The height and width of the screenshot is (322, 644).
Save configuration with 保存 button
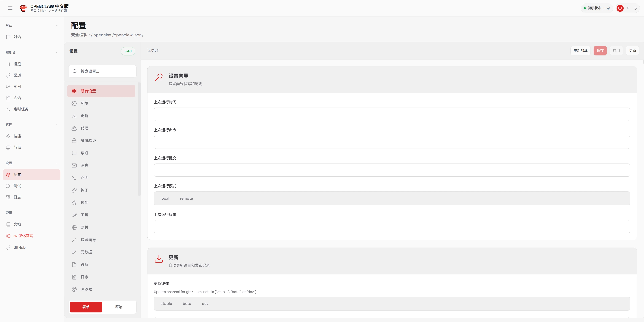(x=600, y=50)
